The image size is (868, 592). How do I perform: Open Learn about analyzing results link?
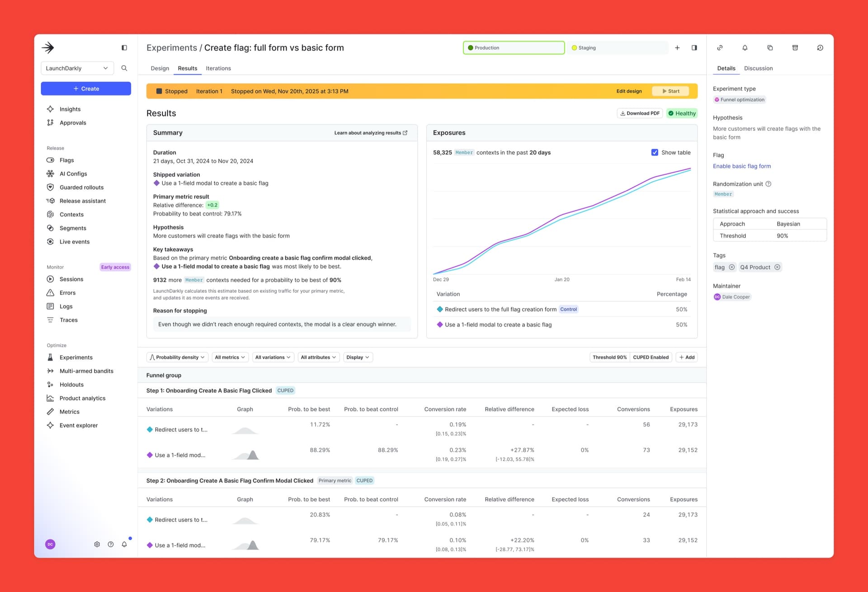(x=371, y=133)
